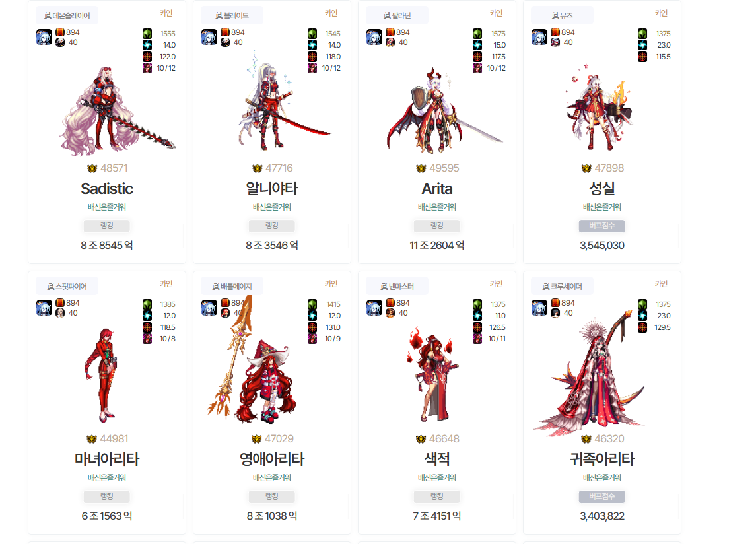Screen dimensions: 756x544
Task: Click the purple icon beside 10/11
Action: 477,339
